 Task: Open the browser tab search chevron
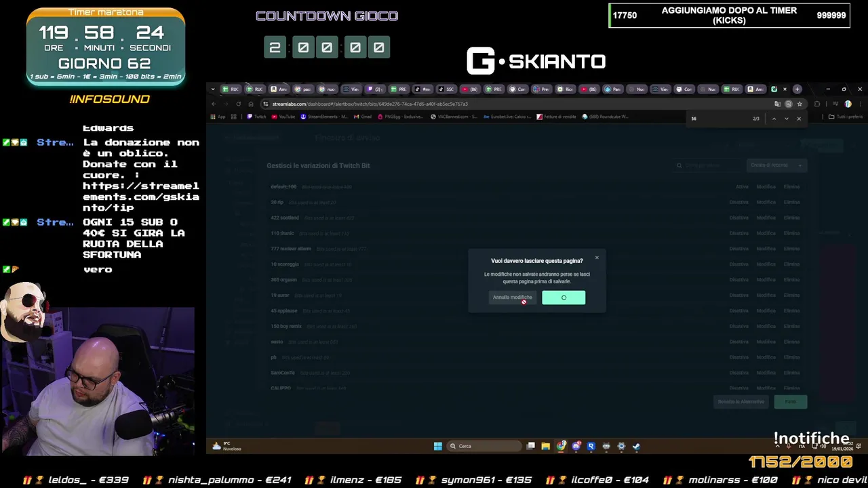[x=213, y=89]
